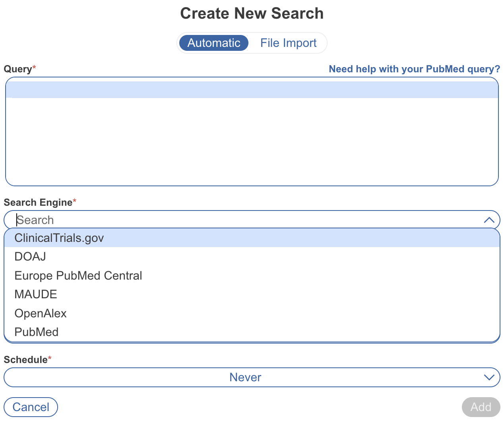Select Europe PubMed Central option
The image size is (504, 421).
[x=78, y=276]
